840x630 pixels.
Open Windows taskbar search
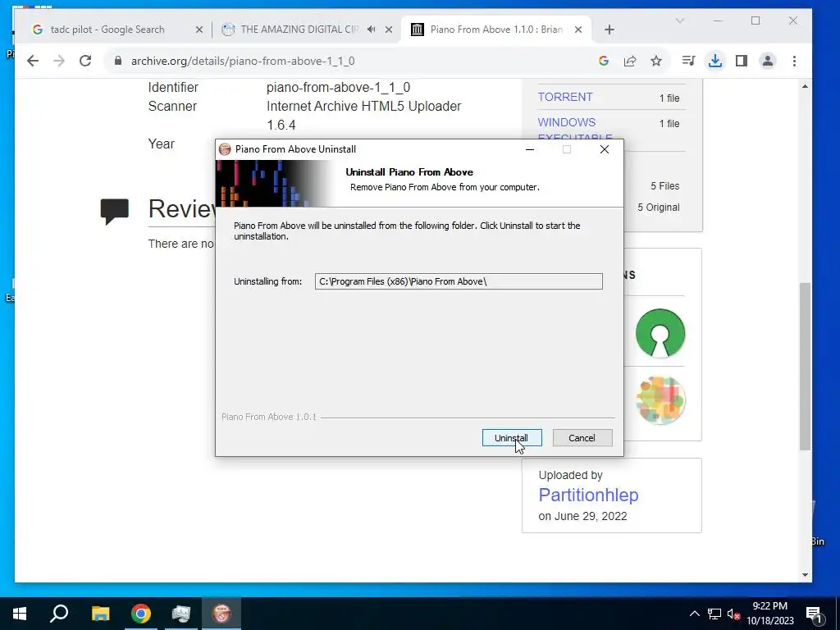tap(59, 614)
